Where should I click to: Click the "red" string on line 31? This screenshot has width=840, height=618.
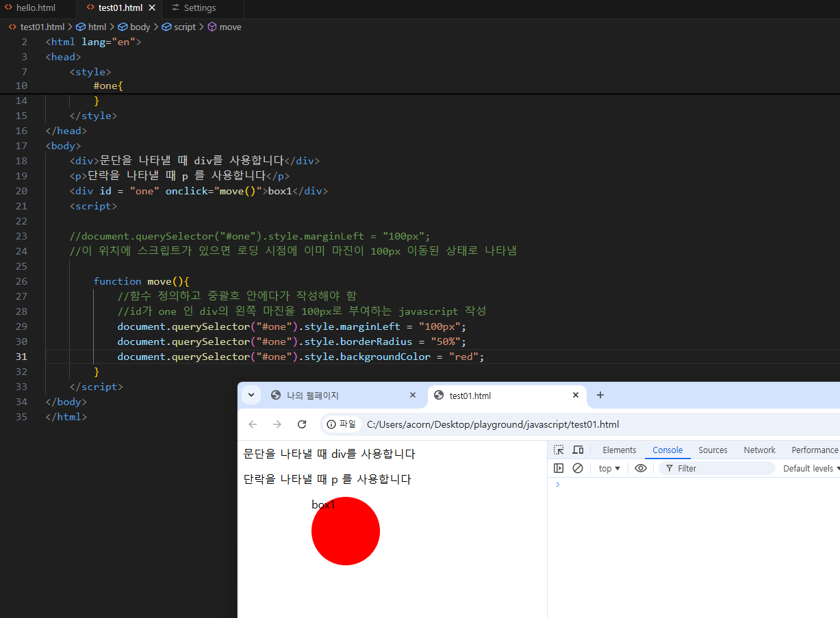463,357
